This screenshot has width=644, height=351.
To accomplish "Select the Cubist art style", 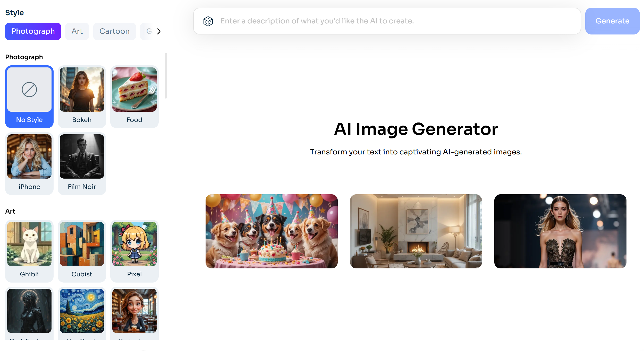I will pos(82,251).
